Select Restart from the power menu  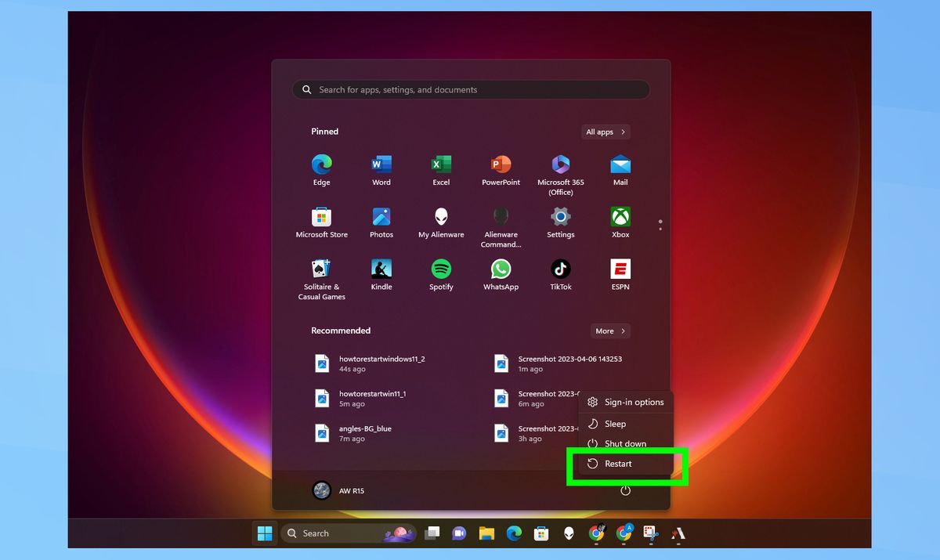(x=618, y=464)
